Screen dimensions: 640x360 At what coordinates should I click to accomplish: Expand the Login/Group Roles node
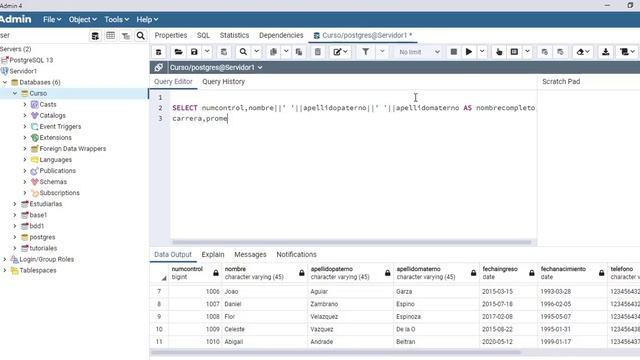(5, 260)
